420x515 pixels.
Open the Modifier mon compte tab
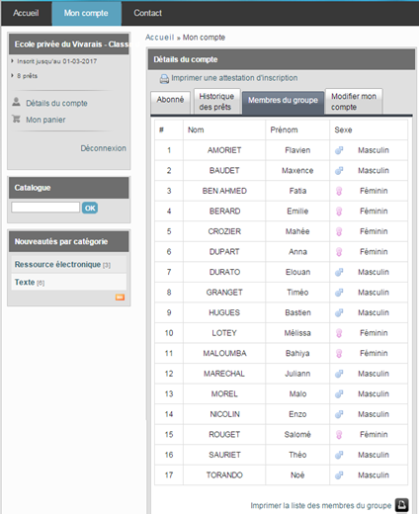tap(354, 102)
